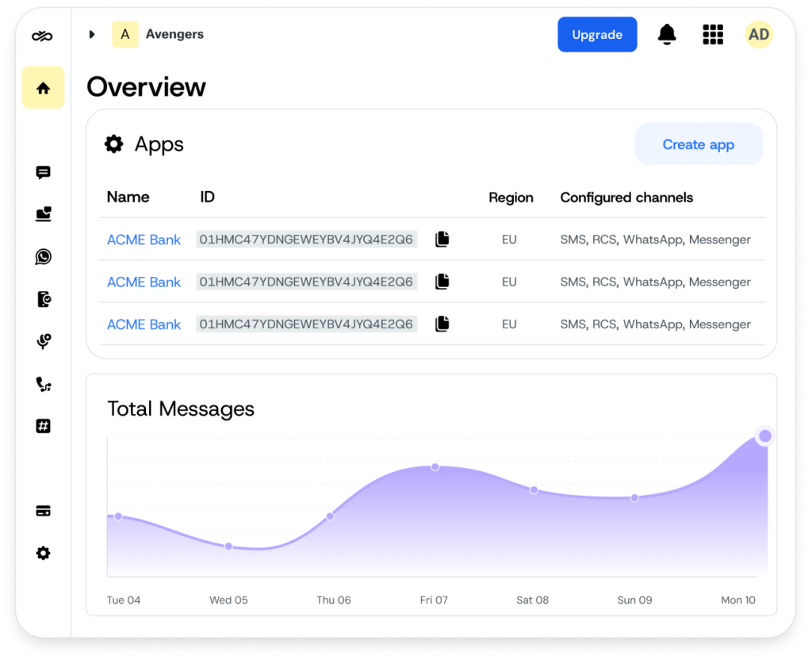This screenshot has height=656, width=812.
Task: Open the phone verification sidebar icon
Action: (x=44, y=299)
